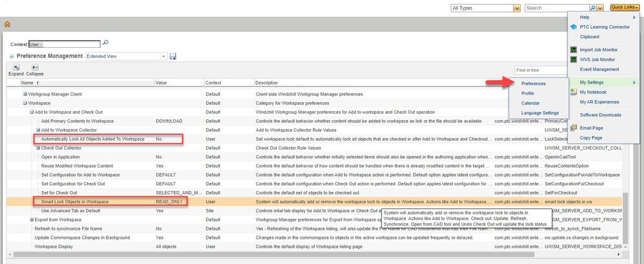The width and height of the screenshot is (644, 264).
Task: Open PTC Learning Connector
Action: (x=604, y=27)
